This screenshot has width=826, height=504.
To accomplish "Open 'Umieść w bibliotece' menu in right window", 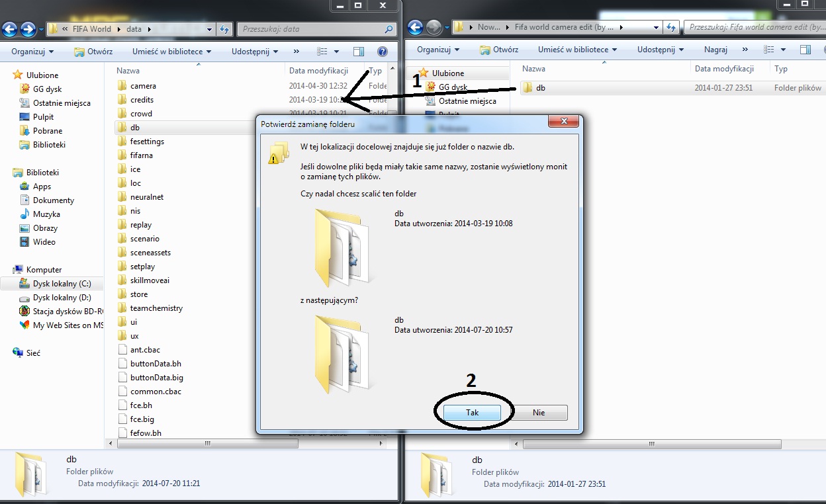I will point(577,49).
